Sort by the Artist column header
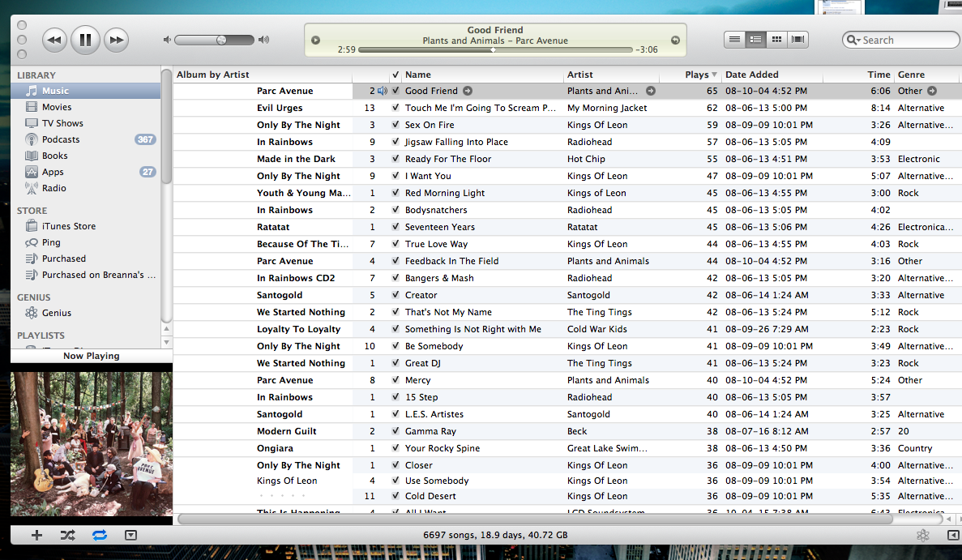 (611, 75)
